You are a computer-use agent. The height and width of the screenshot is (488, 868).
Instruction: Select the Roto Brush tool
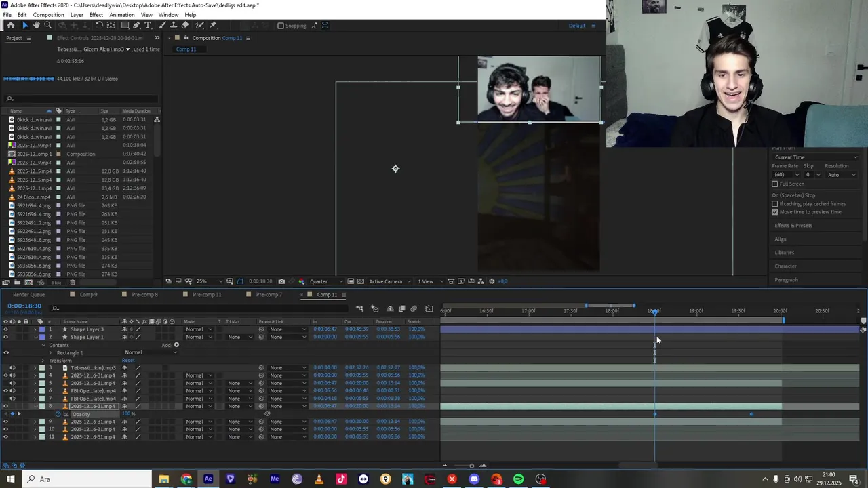[199, 25]
